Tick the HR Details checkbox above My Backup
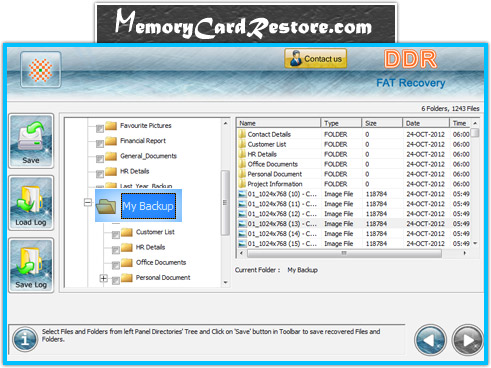This screenshot has height=368, width=491. (x=100, y=174)
